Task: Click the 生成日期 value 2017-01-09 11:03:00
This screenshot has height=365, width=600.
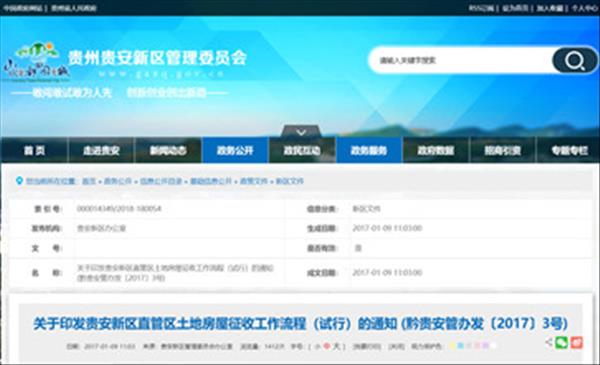Action: coord(387,228)
